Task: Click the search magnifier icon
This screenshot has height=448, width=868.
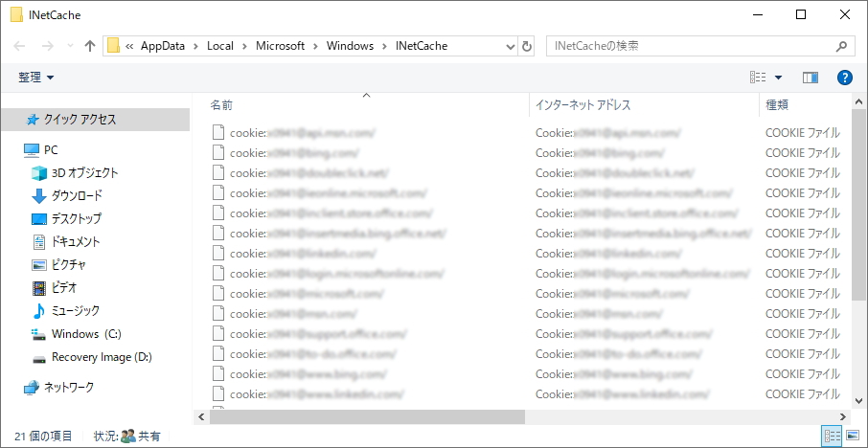Action: [841, 47]
